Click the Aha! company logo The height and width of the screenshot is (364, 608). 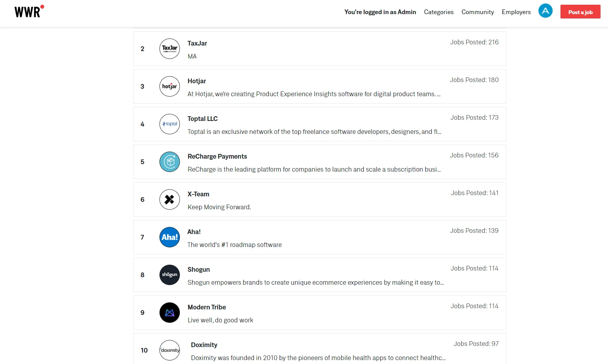[x=170, y=237]
